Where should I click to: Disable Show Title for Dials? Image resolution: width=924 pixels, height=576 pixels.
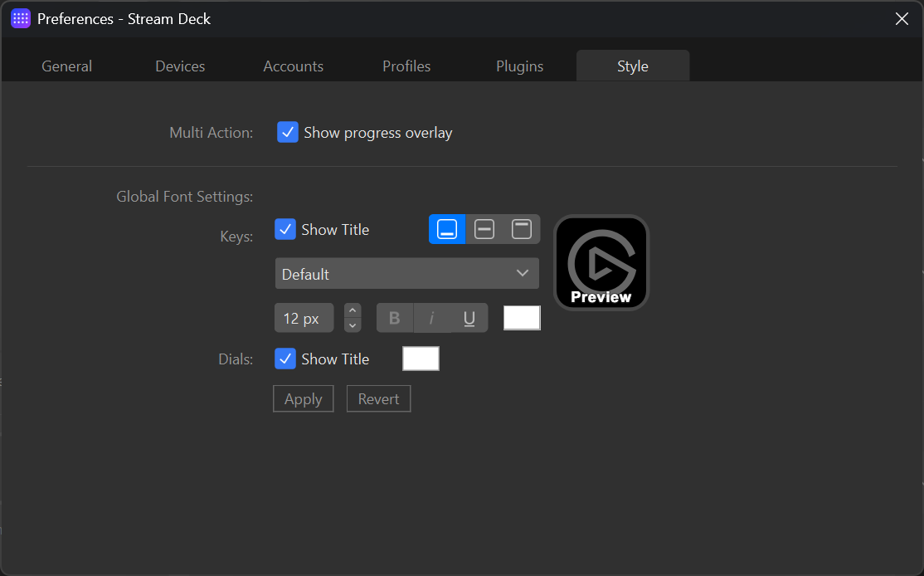click(x=287, y=359)
